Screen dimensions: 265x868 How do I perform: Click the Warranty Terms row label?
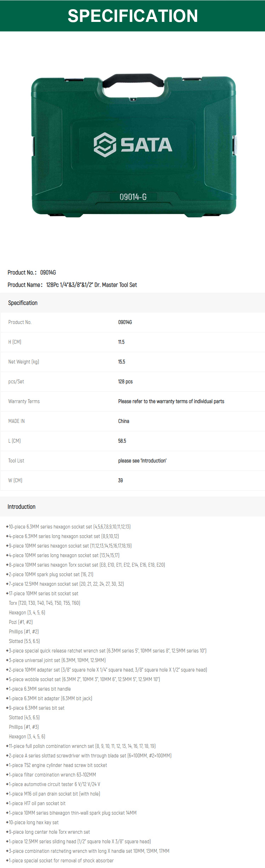point(24,401)
